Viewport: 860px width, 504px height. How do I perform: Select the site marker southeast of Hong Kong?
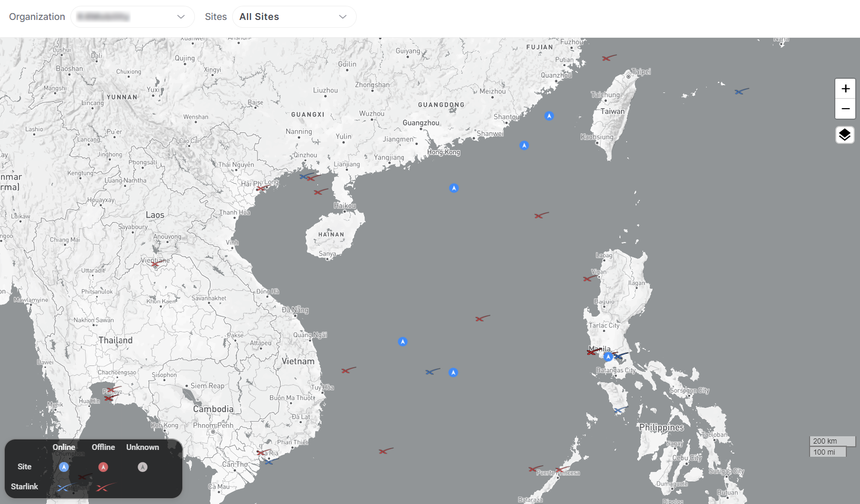coord(454,188)
